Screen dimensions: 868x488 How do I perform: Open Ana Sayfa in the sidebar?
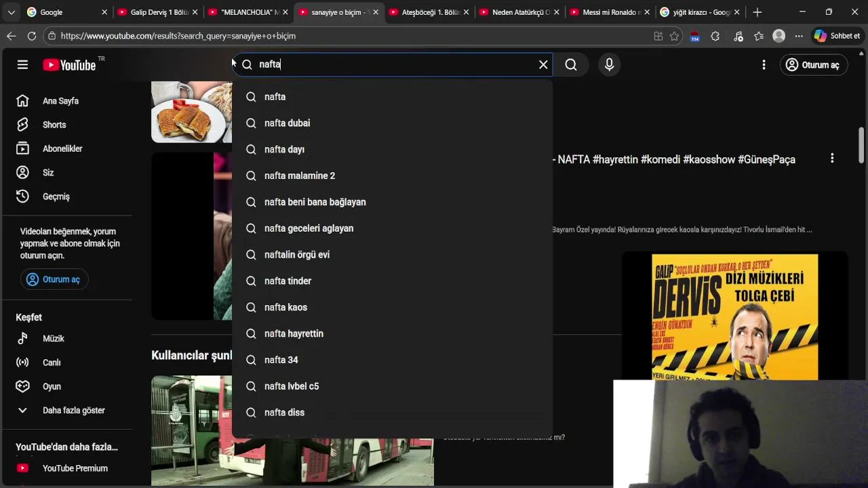tap(66, 101)
